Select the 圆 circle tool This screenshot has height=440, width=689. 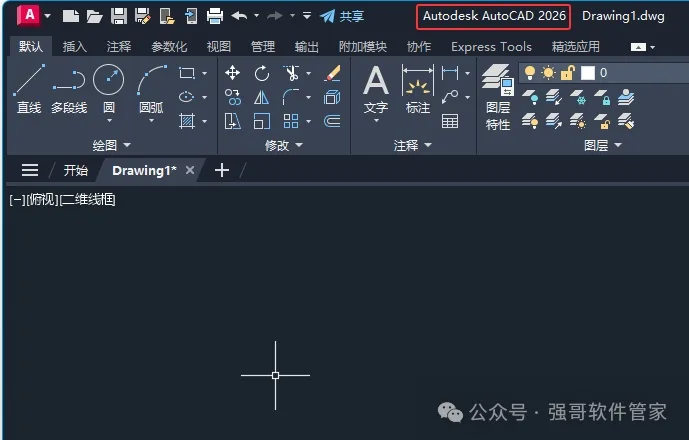click(109, 88)
